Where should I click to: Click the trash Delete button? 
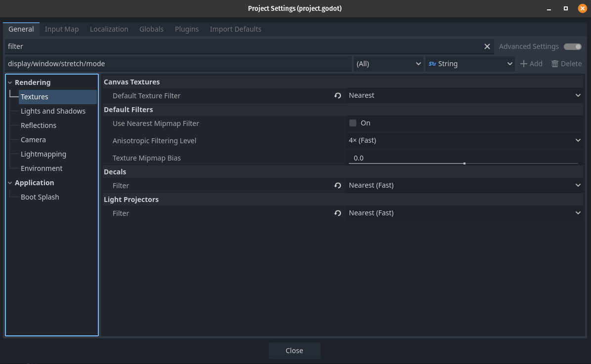[x=566, y=64]
